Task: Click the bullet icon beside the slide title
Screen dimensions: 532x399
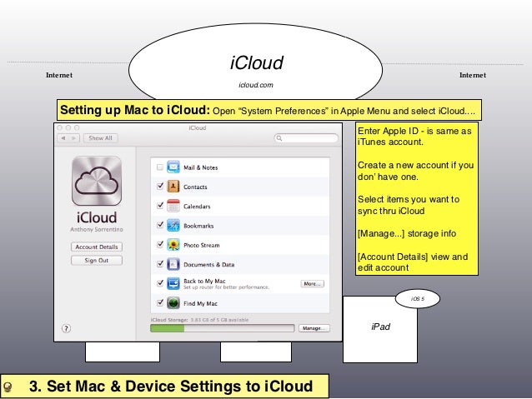Action: tap(8, 387)
